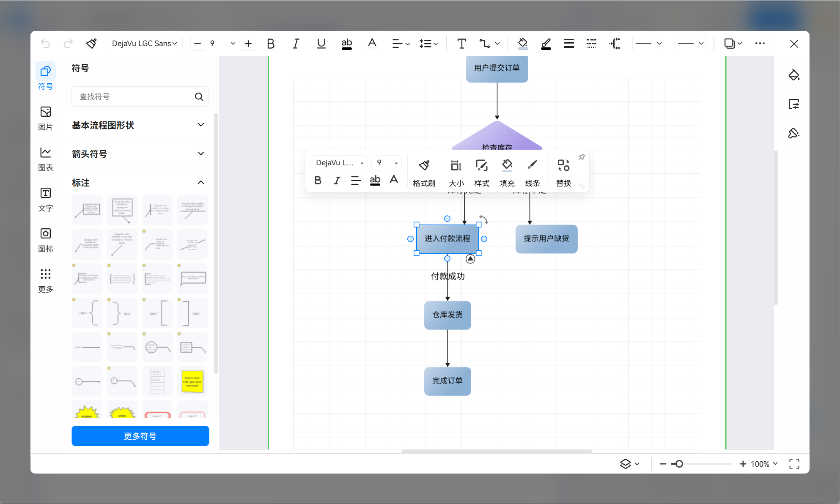Viewport: 840px width, 504px height.
Task: Click the 填充 fill icon in floating toolbar
Action: pyautogui.click(x=507, y=173)
